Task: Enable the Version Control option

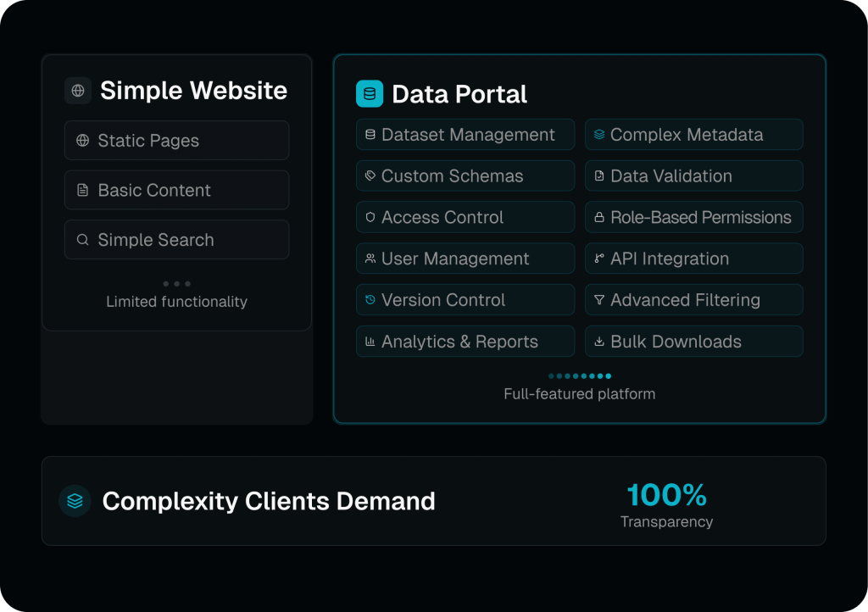Action: pos(465,299)
